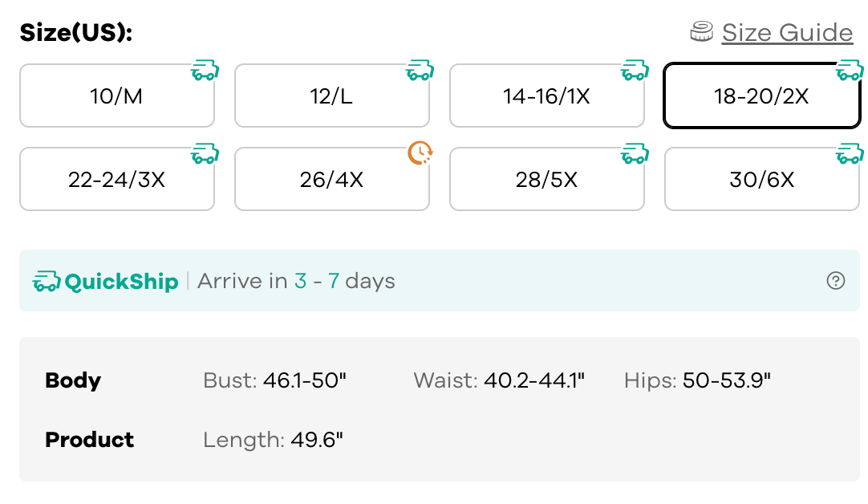Click the Bust measurement value
The image size is (868, 504).
click(x=305, y=380)
